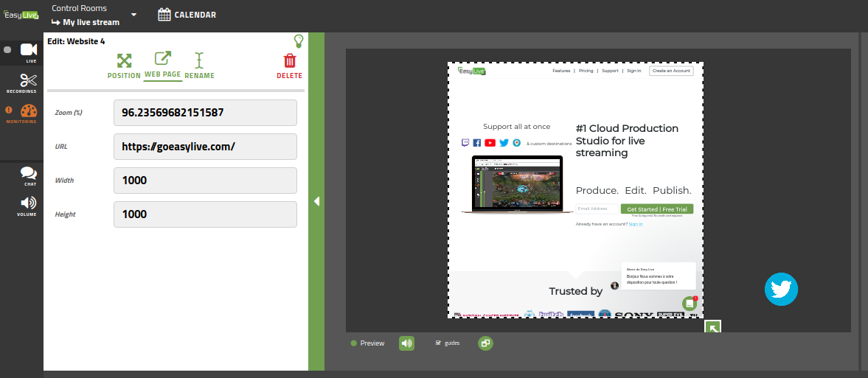This screenshot has width=868, height=378.
Task: Collapse the edit panel with left arrow
Action: click(x=316, y=201)
